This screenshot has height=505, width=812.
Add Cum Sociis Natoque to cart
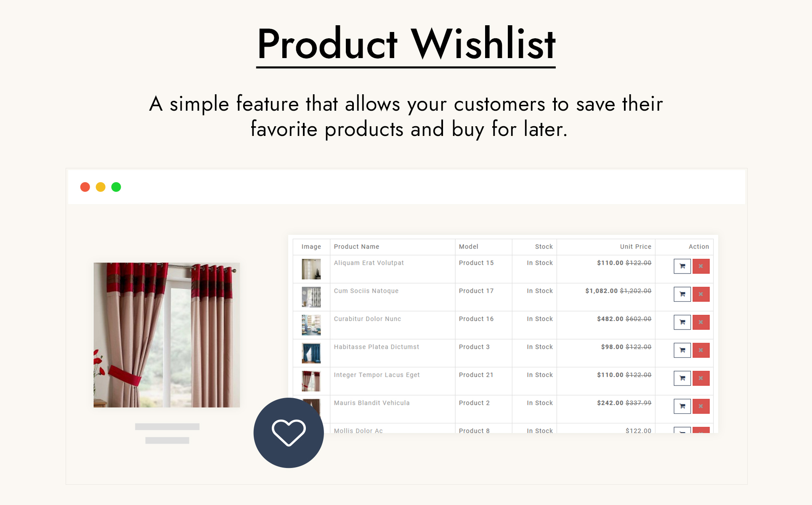[682, 294]
